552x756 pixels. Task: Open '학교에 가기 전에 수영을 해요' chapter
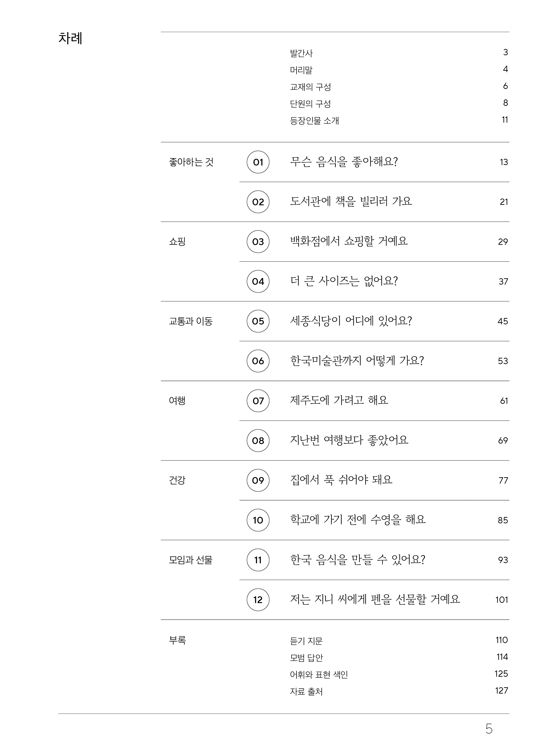point(358,519)
